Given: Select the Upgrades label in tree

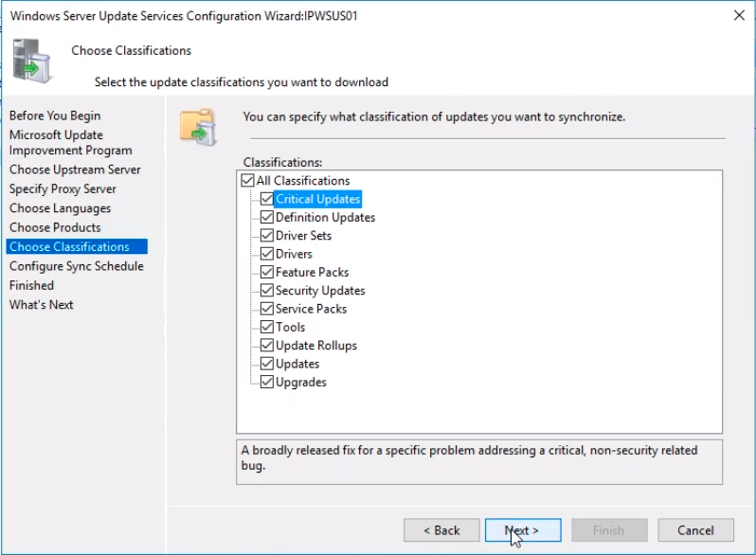Looking at the screenshot, I should point(301,383).
